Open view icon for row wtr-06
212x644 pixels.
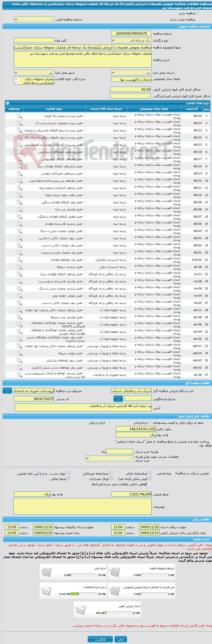(x=19, y=324)
